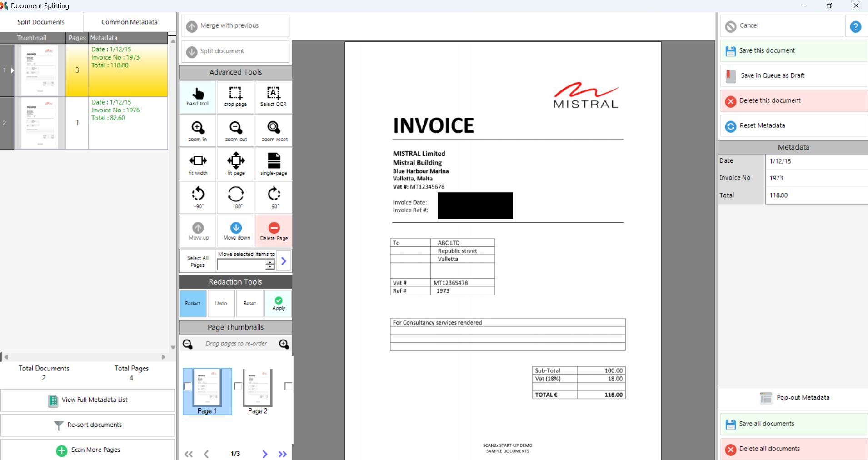The width and height of the screenshot is (868, 460).
Task: Rotate page 90 degrees clockwise
Action: point(274,197)
